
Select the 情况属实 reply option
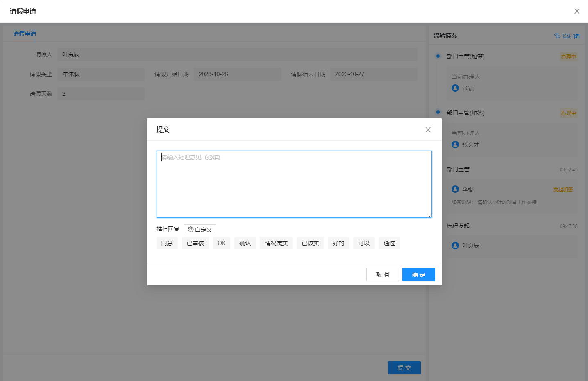[x=276, y=243]
